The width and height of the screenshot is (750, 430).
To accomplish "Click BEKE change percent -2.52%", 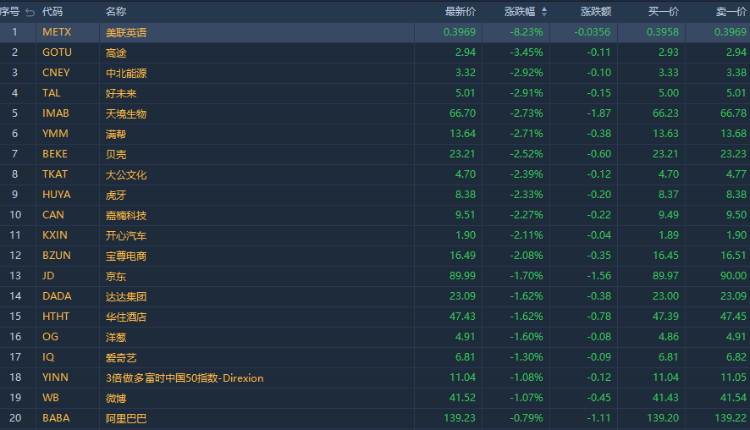I will tap(526, 154).
